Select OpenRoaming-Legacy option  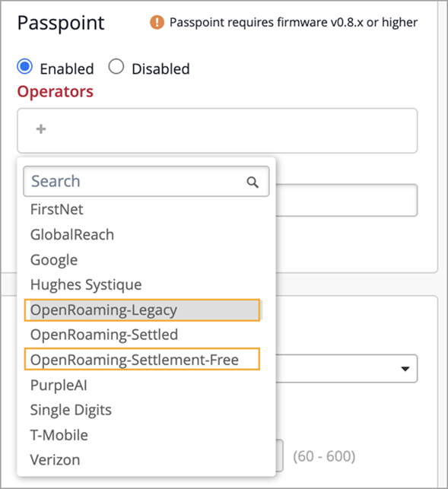click(142, 310)
